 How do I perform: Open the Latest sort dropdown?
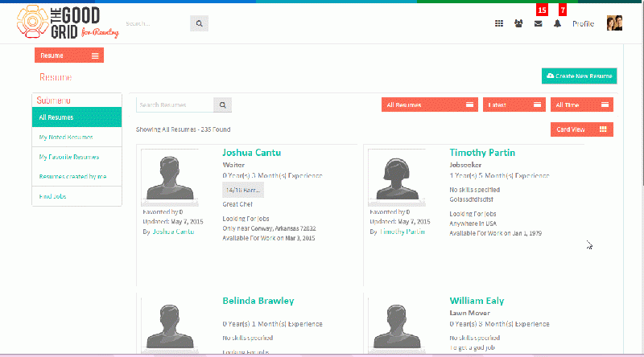pos(514,105)
